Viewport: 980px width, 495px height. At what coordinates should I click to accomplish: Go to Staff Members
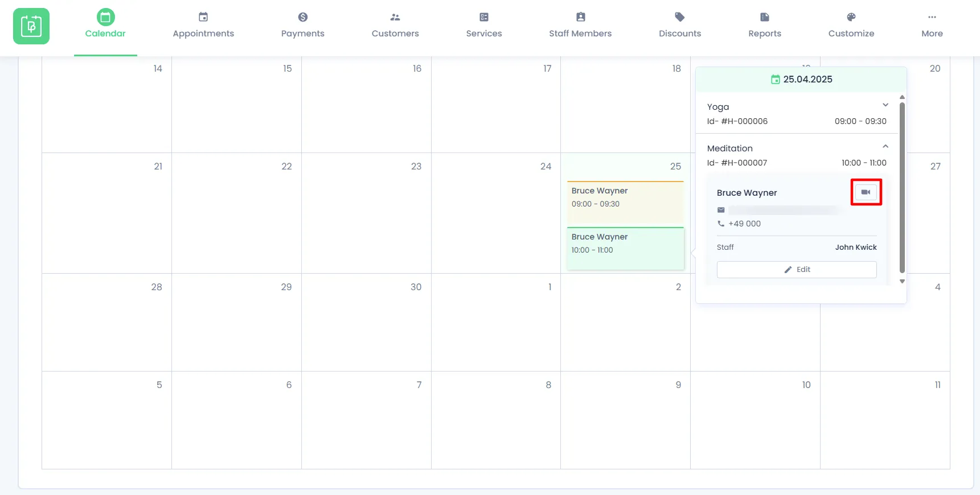tap(580, 25)
